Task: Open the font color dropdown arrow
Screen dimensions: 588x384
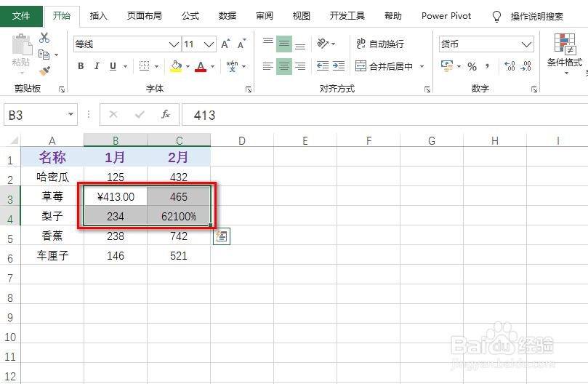Action: (213, 66)
